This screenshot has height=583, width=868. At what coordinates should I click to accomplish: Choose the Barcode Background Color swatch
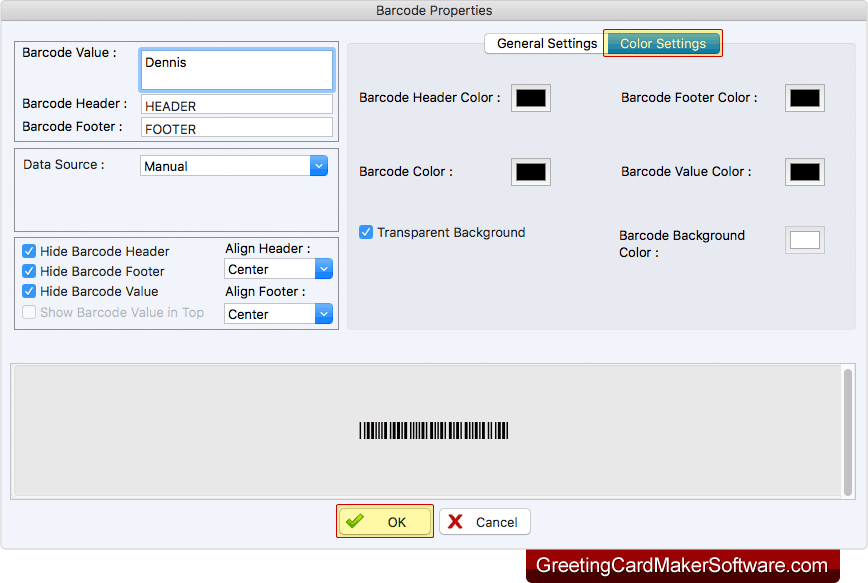coord(804,240)
